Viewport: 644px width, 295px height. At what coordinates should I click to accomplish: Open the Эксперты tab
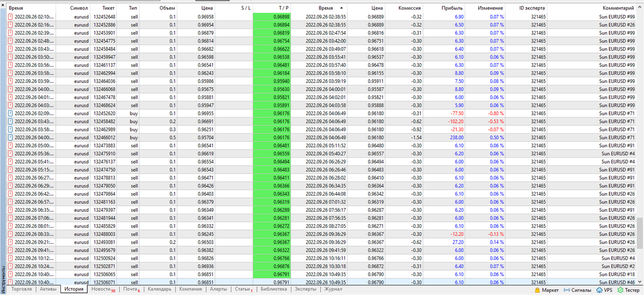pyautogui.click(x=305, y=289)
